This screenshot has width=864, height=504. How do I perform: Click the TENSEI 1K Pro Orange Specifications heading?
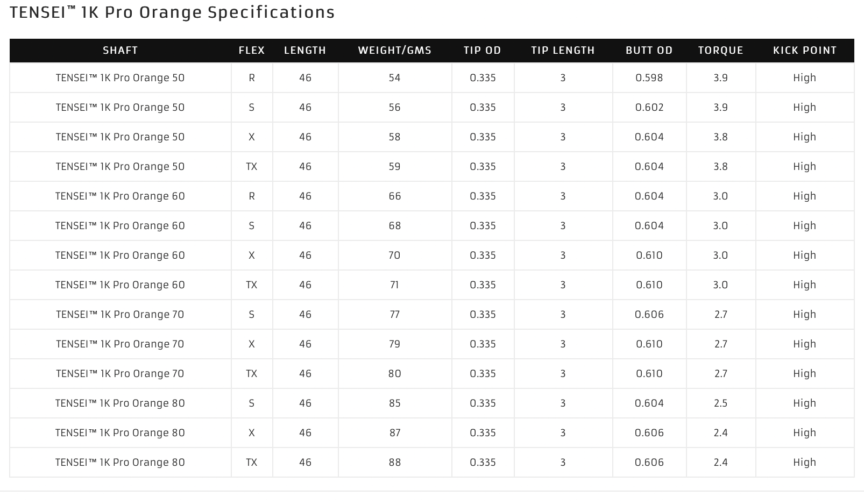click(172, 12)
